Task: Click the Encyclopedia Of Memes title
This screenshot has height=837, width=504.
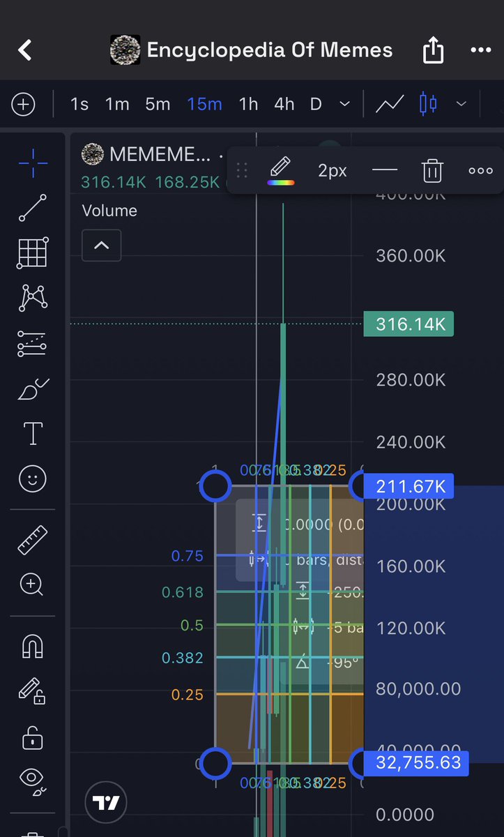Action: click(270, 50)
